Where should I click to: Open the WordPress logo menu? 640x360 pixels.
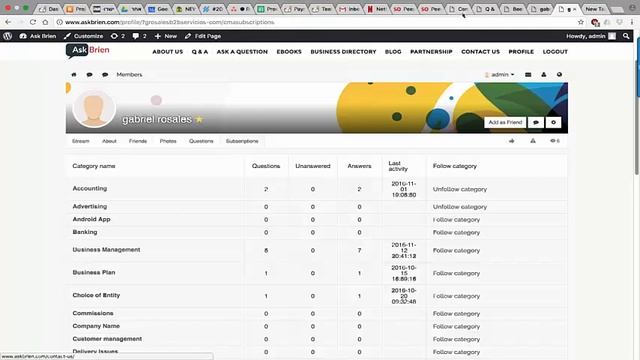click(x=7, y=36)
